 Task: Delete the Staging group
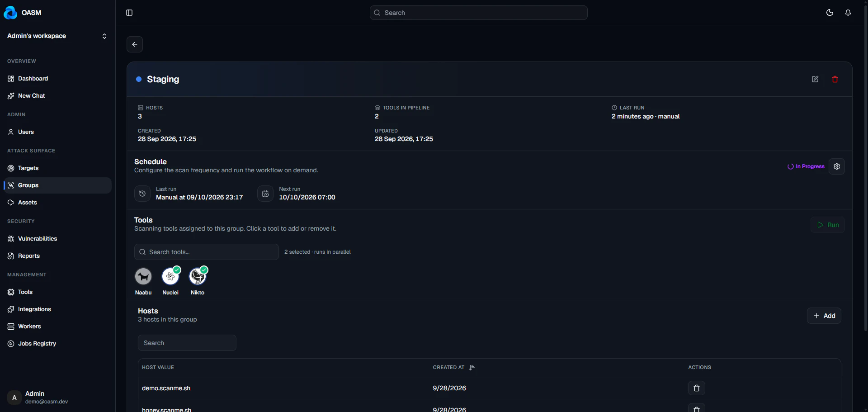click(835, 79)
